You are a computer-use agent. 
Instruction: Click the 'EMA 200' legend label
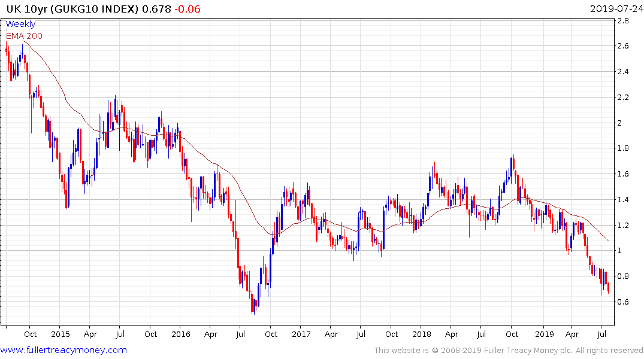coord(24,36)
